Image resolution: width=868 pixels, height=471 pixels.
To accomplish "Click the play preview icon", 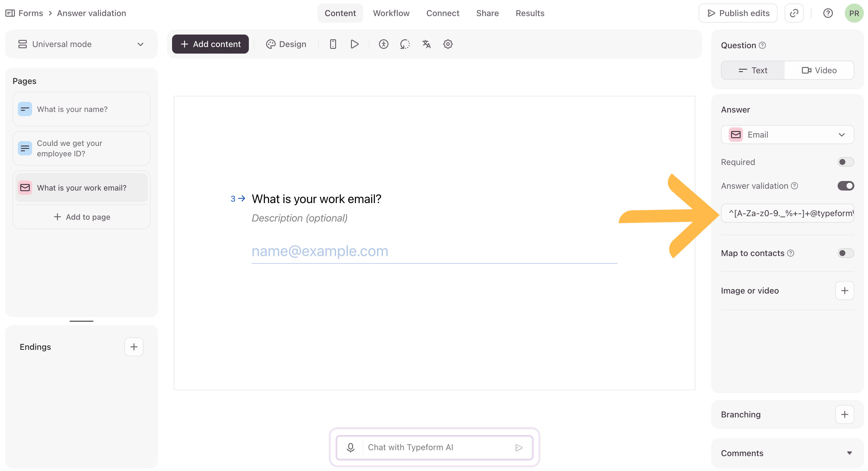I will 355,44.
